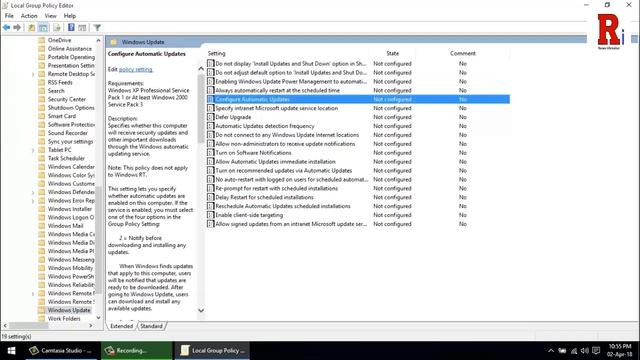
Task: Open the Action Center notification icon
Action: 596,351
